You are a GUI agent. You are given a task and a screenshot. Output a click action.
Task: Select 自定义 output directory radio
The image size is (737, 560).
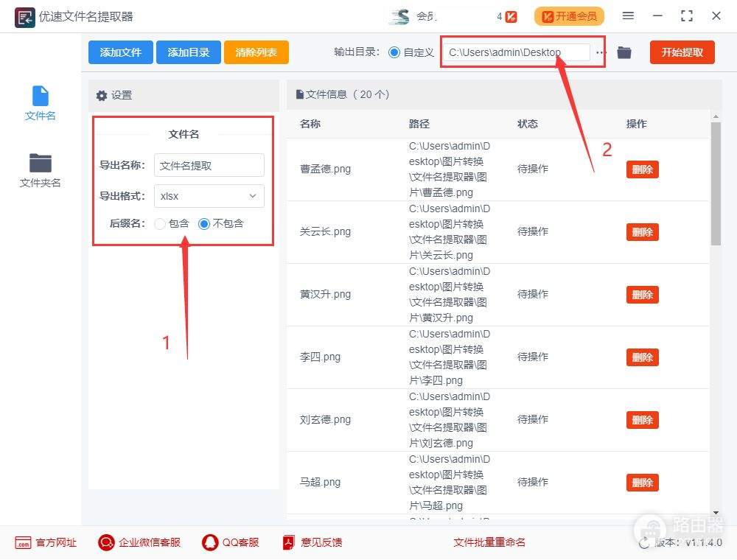[x=394, y=52]
